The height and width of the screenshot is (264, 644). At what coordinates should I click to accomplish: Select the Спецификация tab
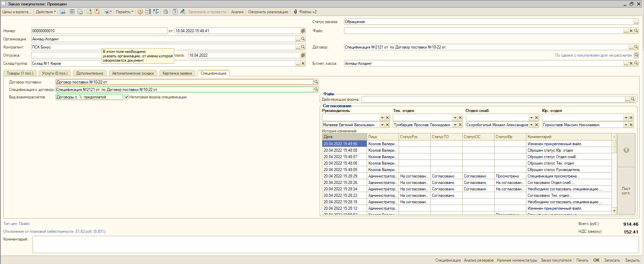(214, 73)
